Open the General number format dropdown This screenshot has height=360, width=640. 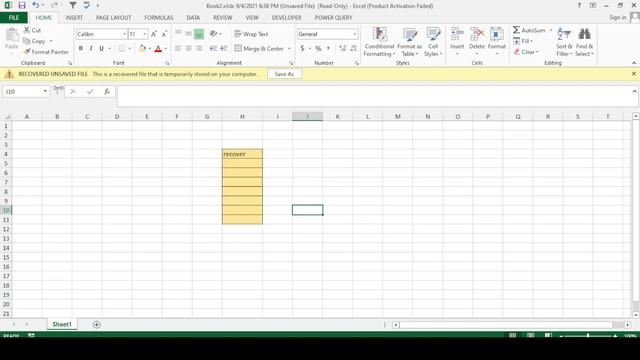pyautogui.click(x=354, y=34)
